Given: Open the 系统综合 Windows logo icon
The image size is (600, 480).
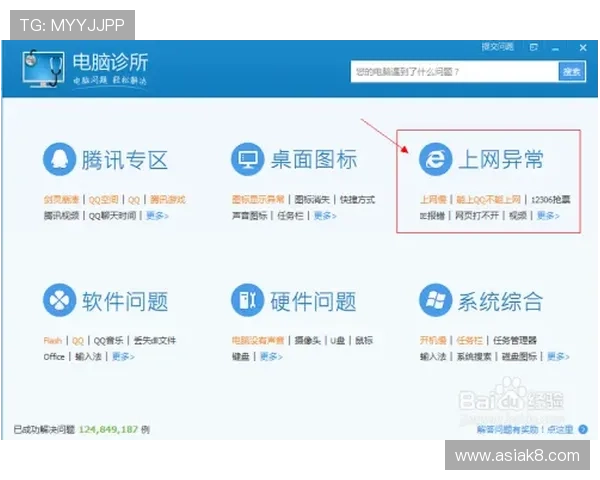Looking at the screenshot, I should point(435,300).
